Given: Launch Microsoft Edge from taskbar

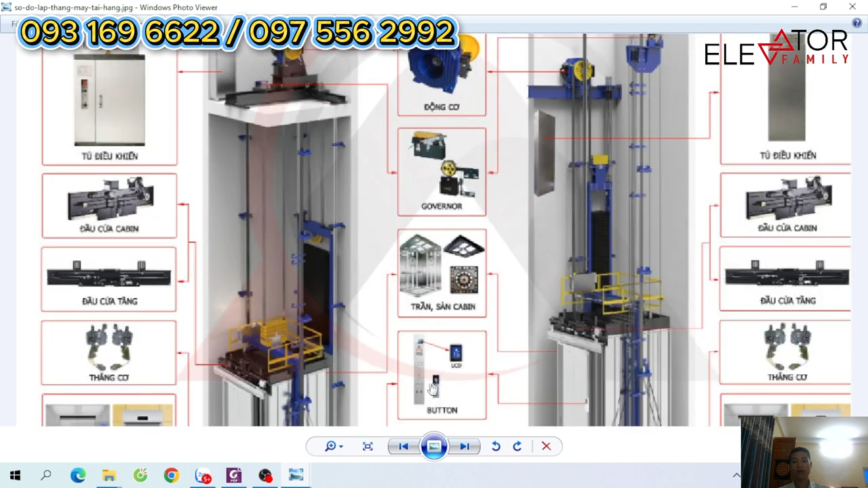Looking at the screenshot, I should click(x=78, y=476).
